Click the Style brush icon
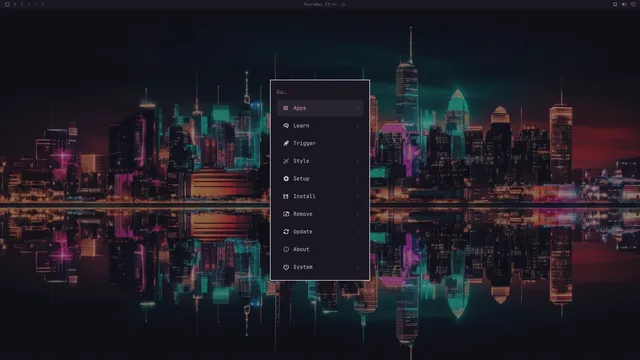Screen dimensions: 640x360 286,161
